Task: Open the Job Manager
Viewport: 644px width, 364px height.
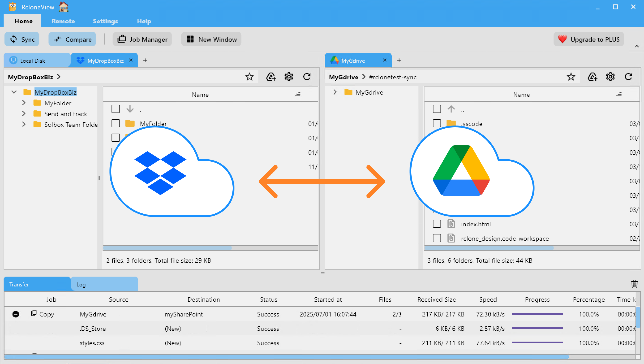Action: tap(142, 39)
